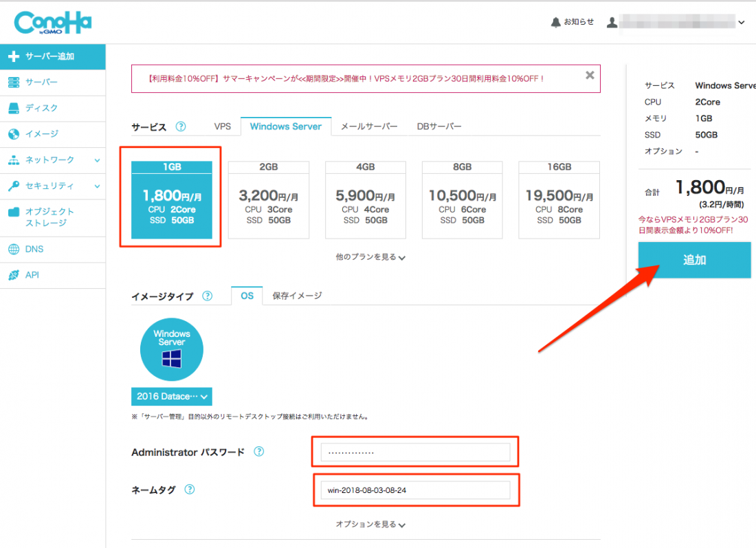Focus the ネームタグ name tag field
Image resolution: width=756 pixels, height=548 pixels.
point(415,490)
